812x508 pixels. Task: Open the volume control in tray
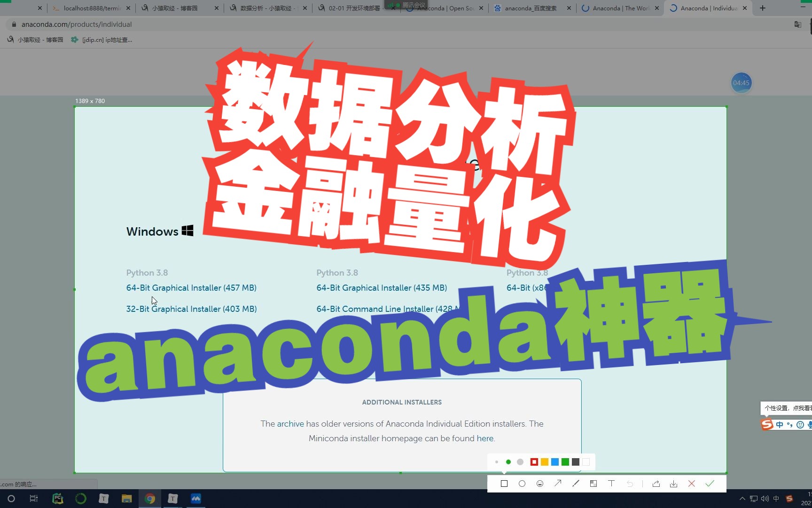[x=765, y=499]
